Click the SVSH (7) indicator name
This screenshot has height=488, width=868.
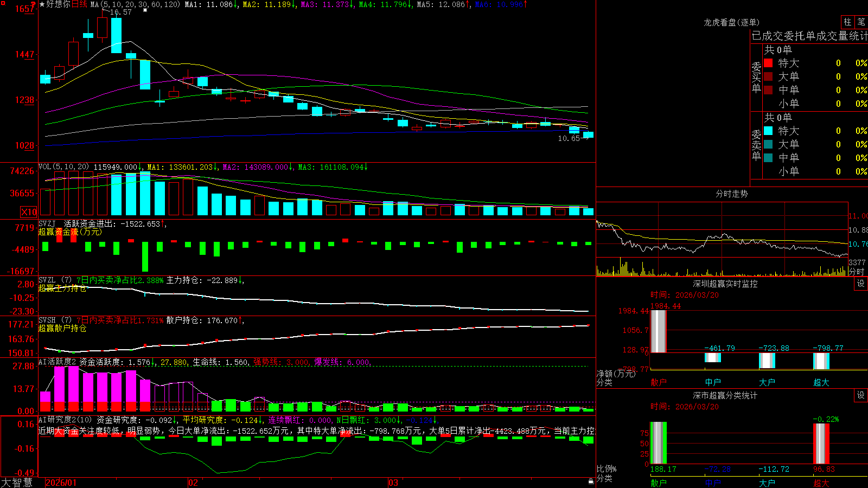click(x=55, y=320)
